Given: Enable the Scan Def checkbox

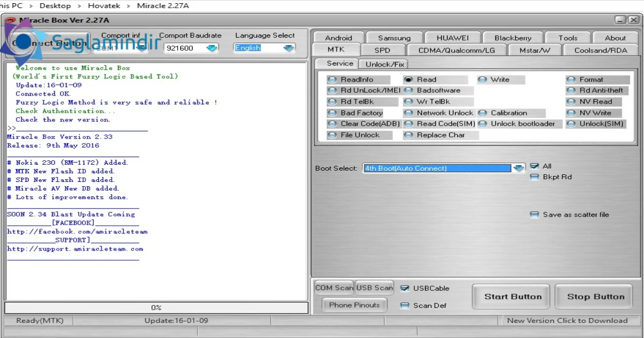Looking at the screenshot, I should point(405,305).
